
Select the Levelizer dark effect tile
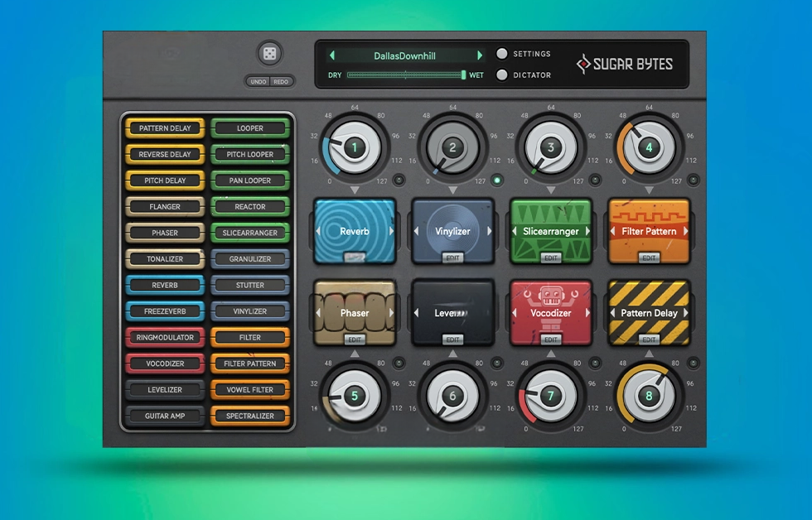click(452, 313)
